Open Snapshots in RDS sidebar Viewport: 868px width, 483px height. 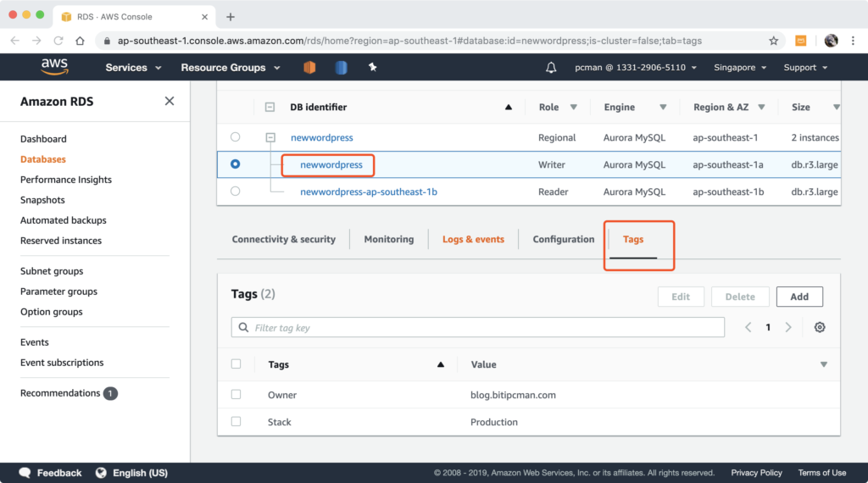click(42, 200)
